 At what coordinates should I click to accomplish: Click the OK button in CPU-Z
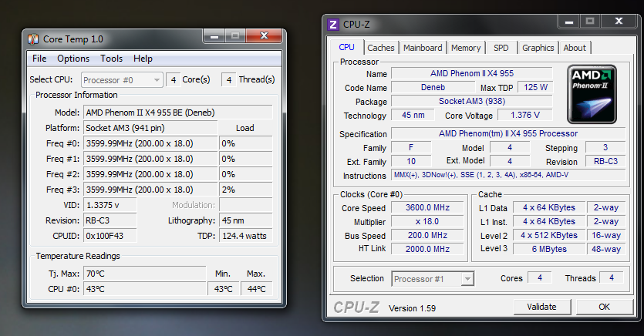tap(604, 307)
